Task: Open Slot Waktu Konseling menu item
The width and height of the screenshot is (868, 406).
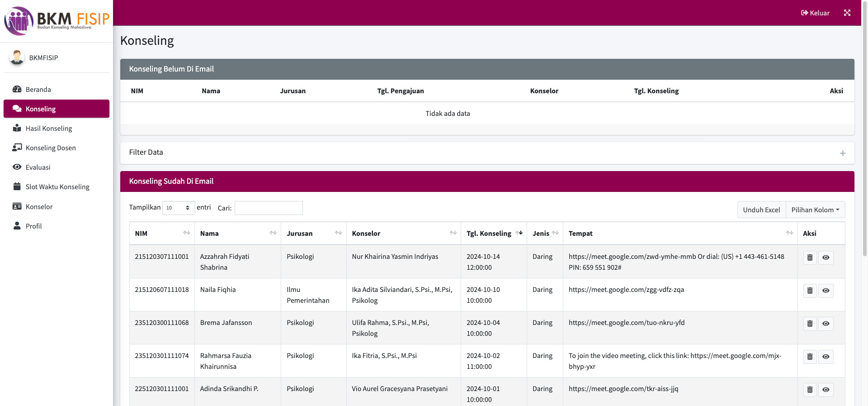Action: [x=57, y=186]
